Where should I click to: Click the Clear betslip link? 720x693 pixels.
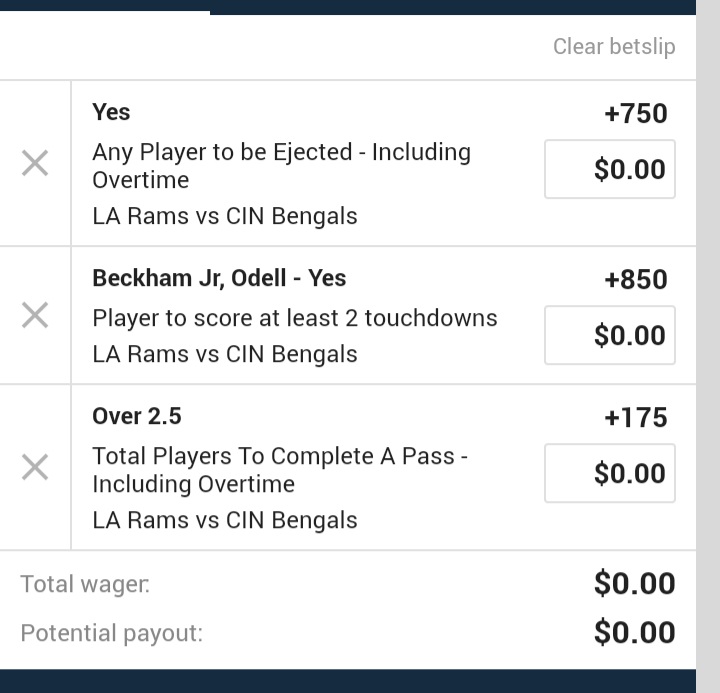pyautogui.click(x=614, y=47)
